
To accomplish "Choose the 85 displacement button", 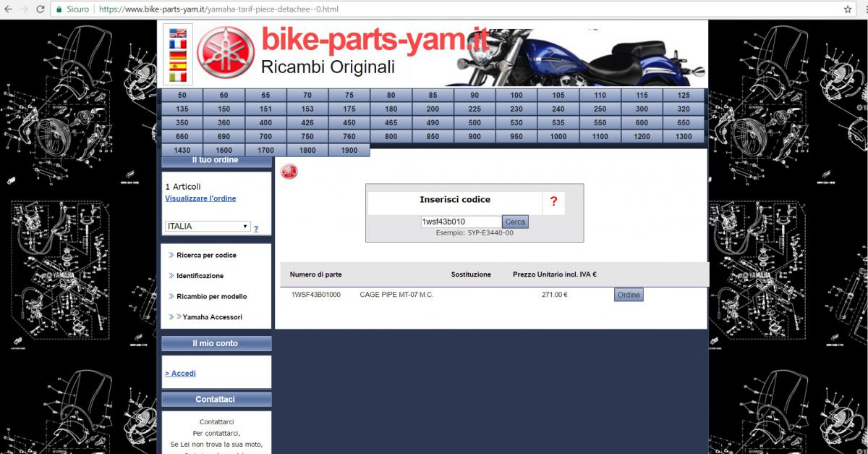I will click(433, 96).
